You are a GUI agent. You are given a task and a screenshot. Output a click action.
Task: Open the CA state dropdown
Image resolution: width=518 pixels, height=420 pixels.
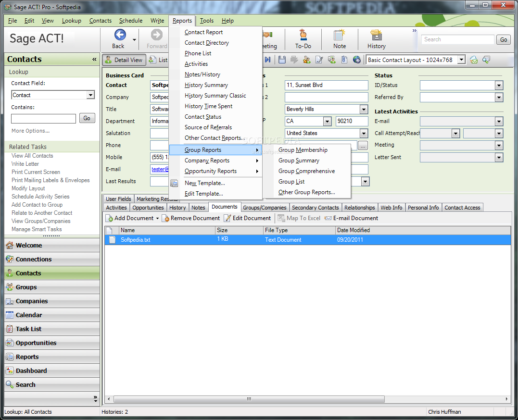tap(327, 122)
